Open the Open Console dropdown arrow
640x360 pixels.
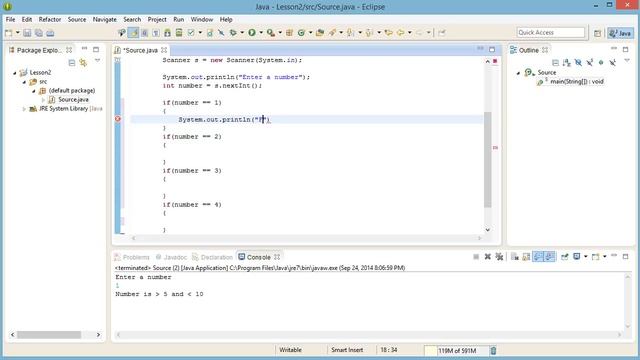coord(604,257)
